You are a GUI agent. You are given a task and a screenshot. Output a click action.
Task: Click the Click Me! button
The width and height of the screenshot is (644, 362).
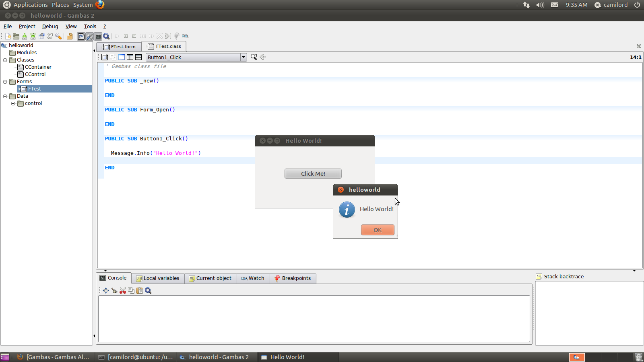[313, 173]
